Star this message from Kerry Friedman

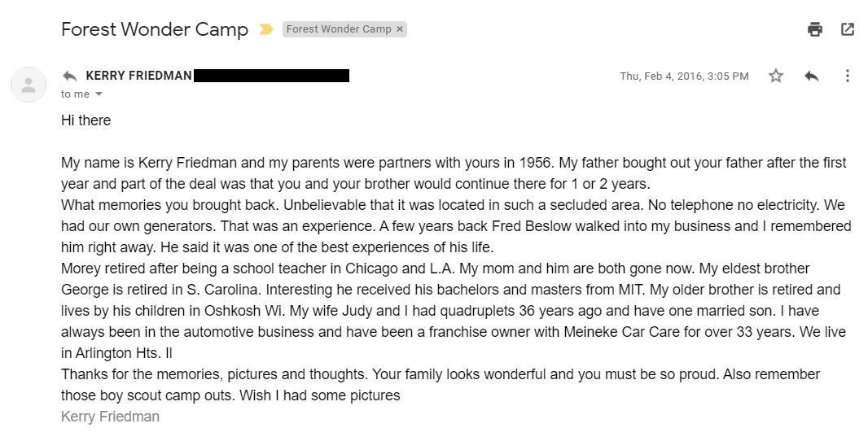(775, 76)
